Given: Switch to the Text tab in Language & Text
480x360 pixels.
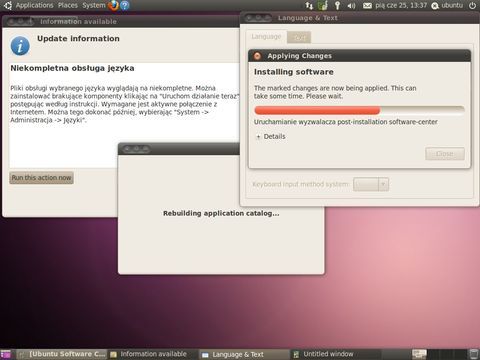Looking at the screenshot, I should pos(299,37).
